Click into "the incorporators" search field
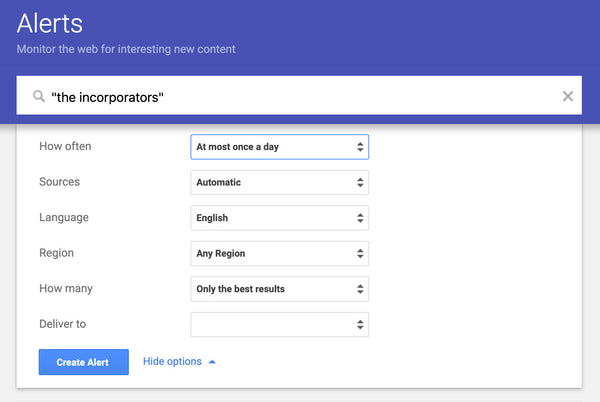This screenshot has width=600, height=402. [300, 97]
